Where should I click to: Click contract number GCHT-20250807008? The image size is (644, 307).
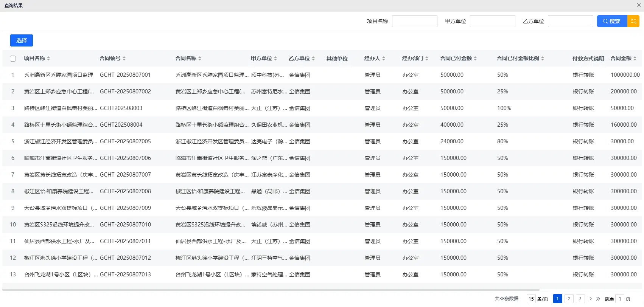point(125,191)
